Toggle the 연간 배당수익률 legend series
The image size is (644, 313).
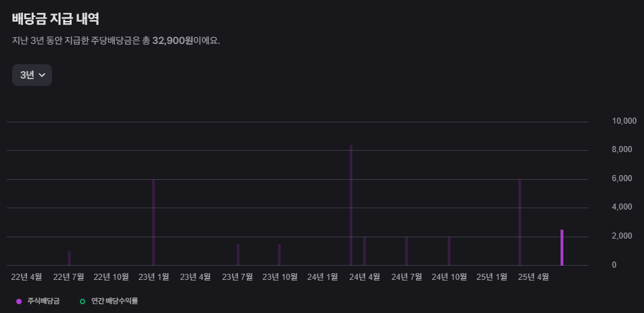click(109, 301)
